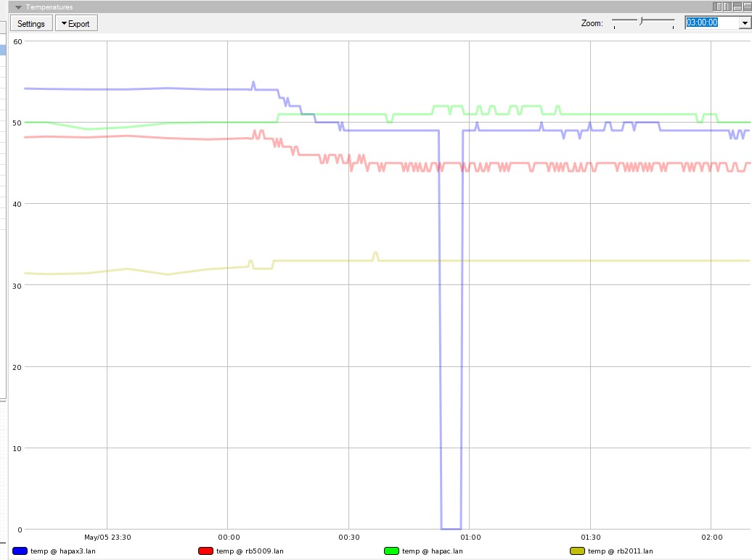The image size is (752, 560).
Task: Expand the time range dropdown arrow
Action: [745, 22]
